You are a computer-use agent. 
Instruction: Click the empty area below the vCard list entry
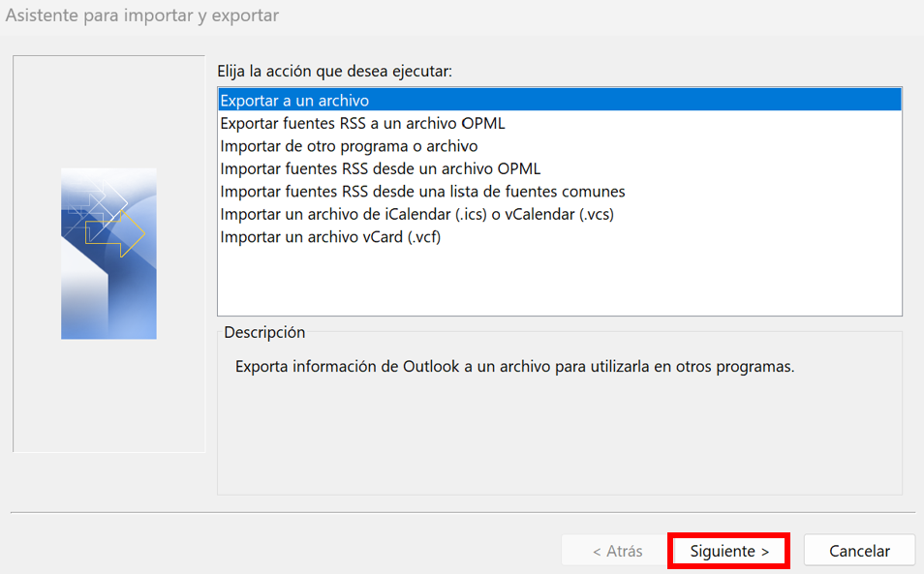coord(559,282)
